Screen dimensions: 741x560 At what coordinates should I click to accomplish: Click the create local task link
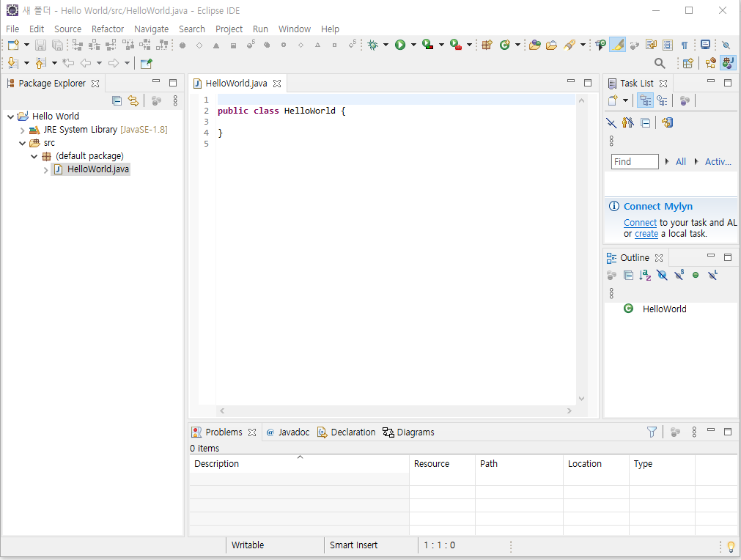pyautogui.click(x=646, y=234)
